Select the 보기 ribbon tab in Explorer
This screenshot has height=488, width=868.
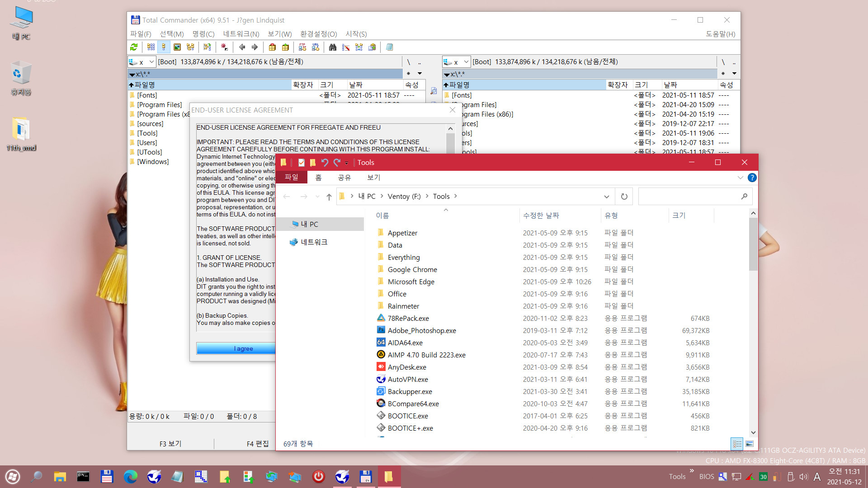click(374, 178)
